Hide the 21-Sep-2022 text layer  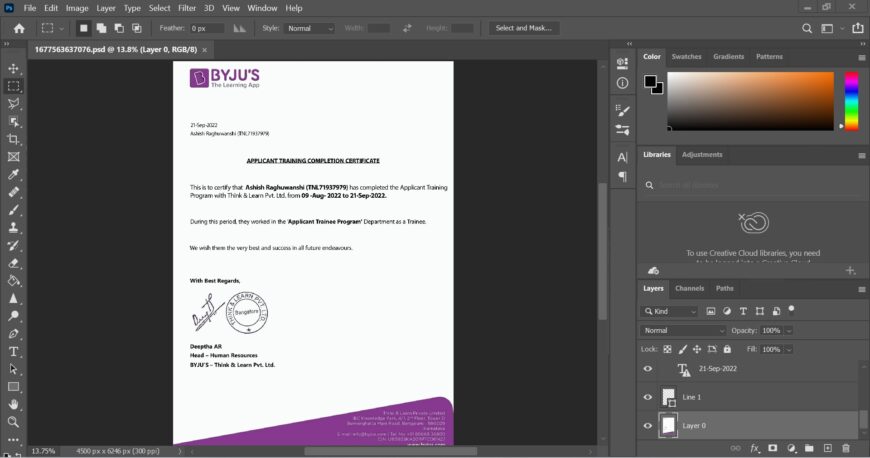click(x=648, y=369)
